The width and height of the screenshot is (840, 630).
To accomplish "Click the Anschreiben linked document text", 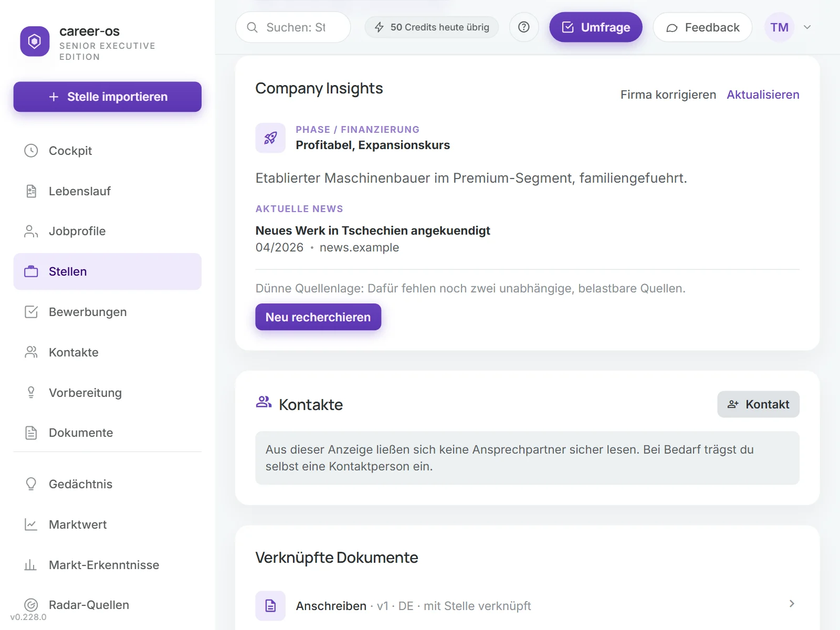I will tap(331, 606).
